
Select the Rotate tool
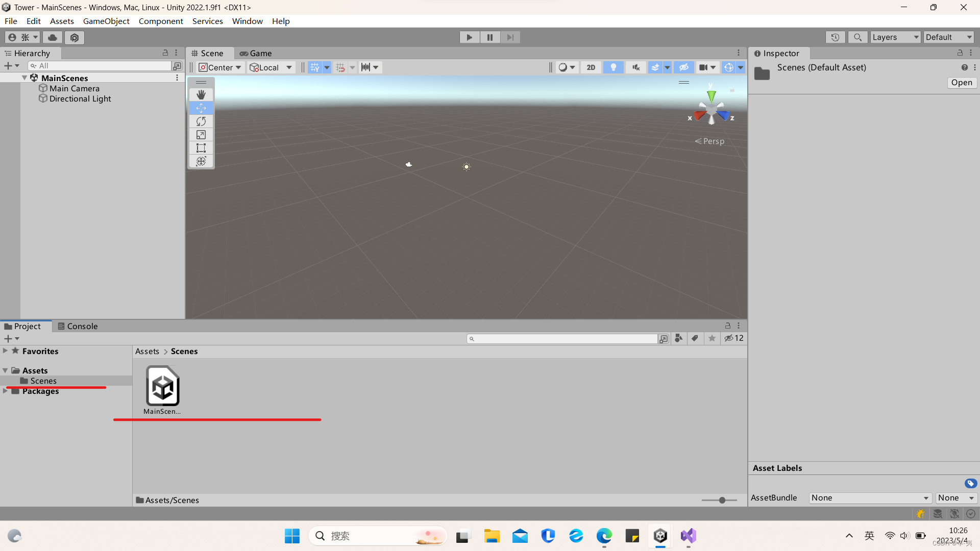201,121
